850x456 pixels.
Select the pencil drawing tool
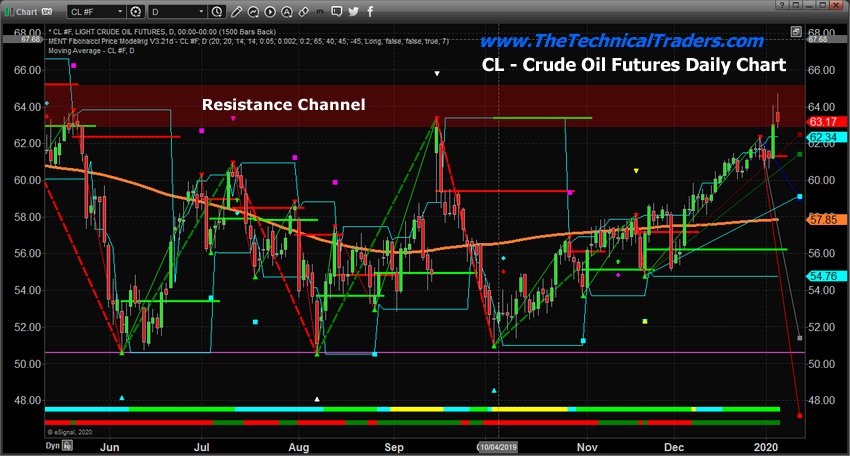(x=236, y=11)
